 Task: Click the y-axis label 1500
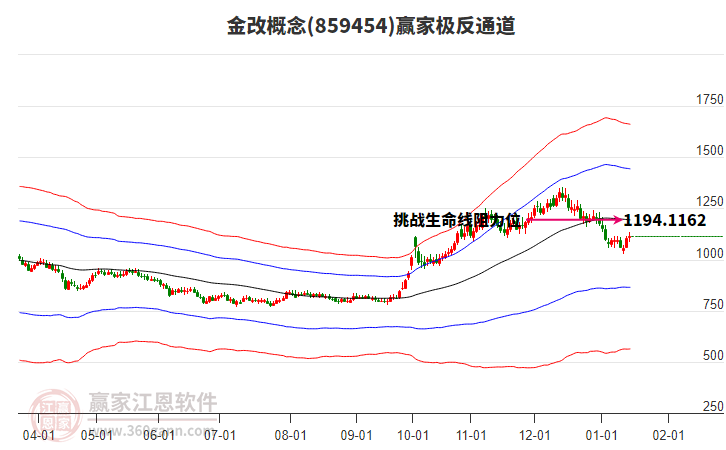pos(709,150)
